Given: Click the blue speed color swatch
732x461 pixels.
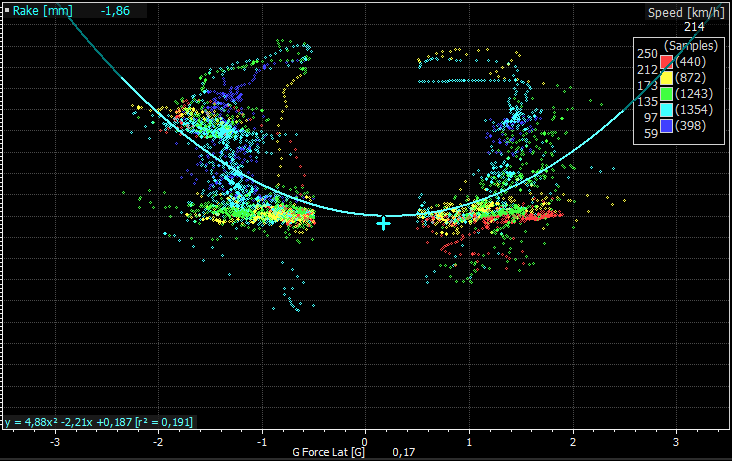Looking at the screenshot, I should pyautogui.click(x=667, y=126).
